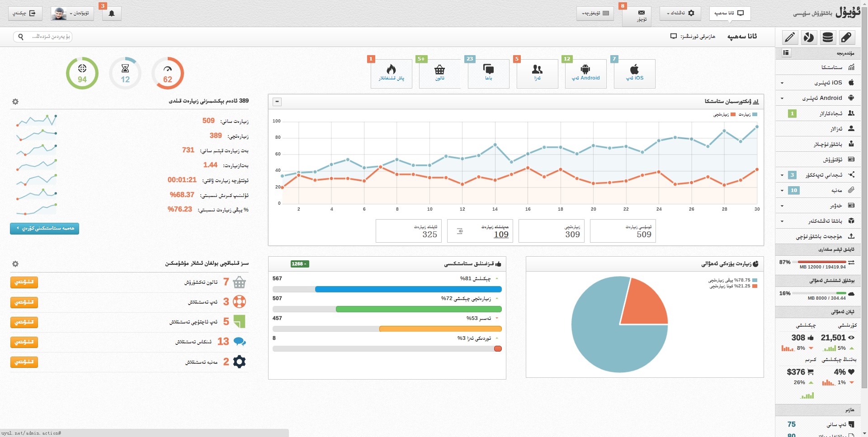Open the sidebar item with green badge 1
This screenshot has width=868, height=437.
(819, 113)
